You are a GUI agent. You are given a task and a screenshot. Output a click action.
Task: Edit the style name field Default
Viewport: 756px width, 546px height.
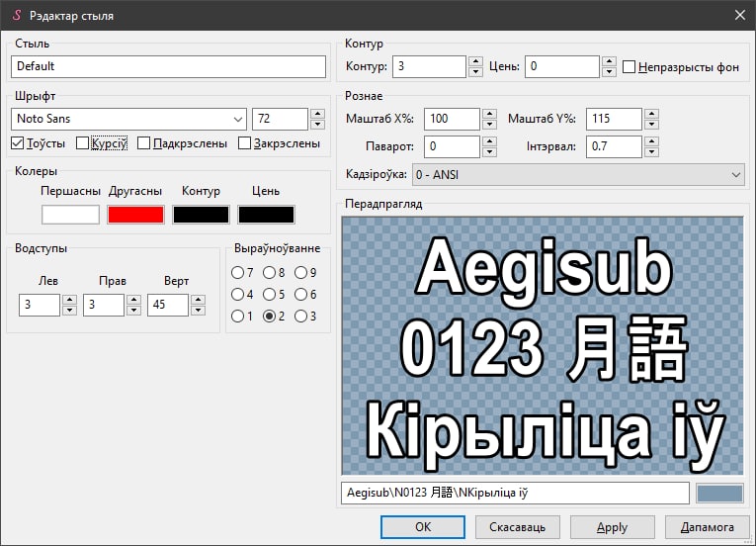point(168,66)
